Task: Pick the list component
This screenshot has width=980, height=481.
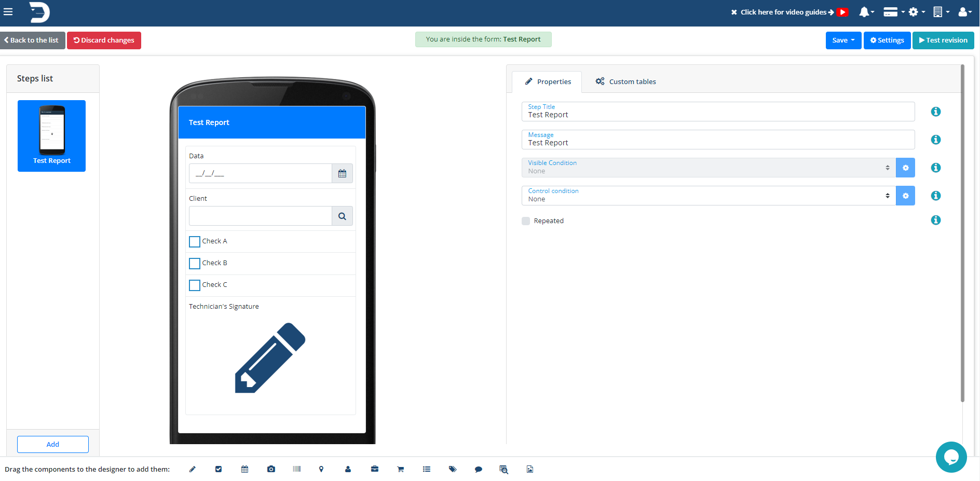Action: coord(427,469)
